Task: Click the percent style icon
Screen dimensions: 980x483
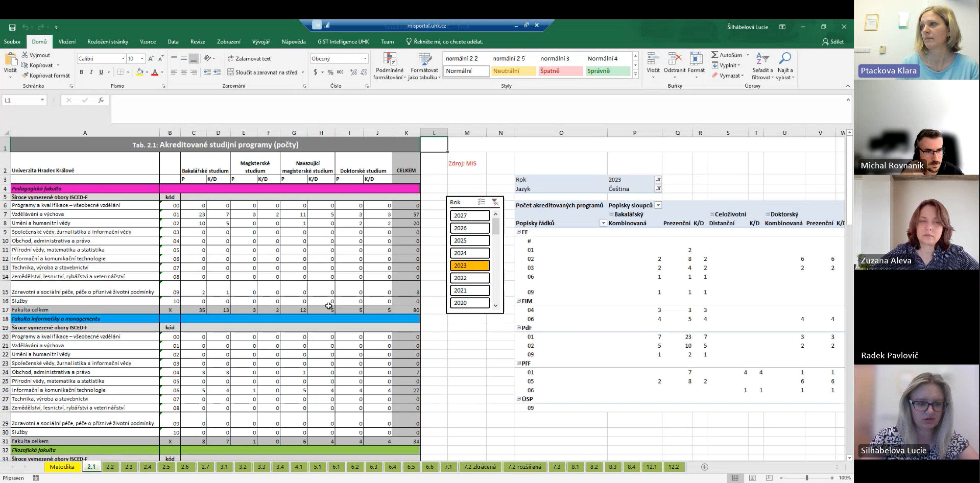Action: pos(331,72)
